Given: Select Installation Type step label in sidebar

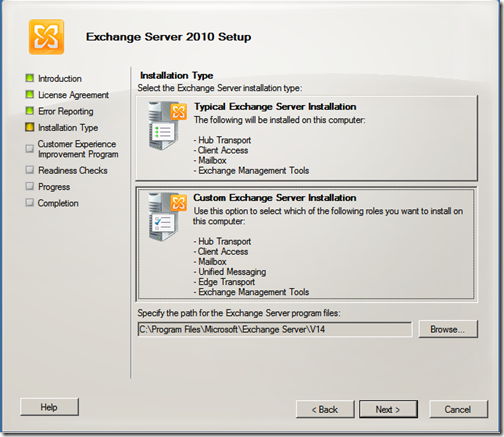Looking at the screenshot, I should click(68, 128).
